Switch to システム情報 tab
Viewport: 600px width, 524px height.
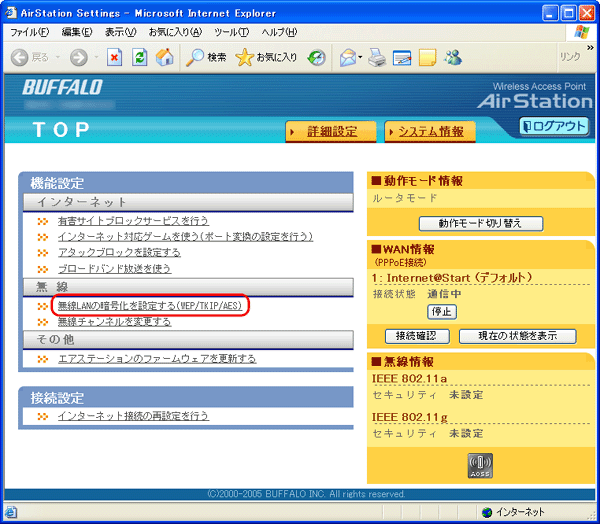430,132
